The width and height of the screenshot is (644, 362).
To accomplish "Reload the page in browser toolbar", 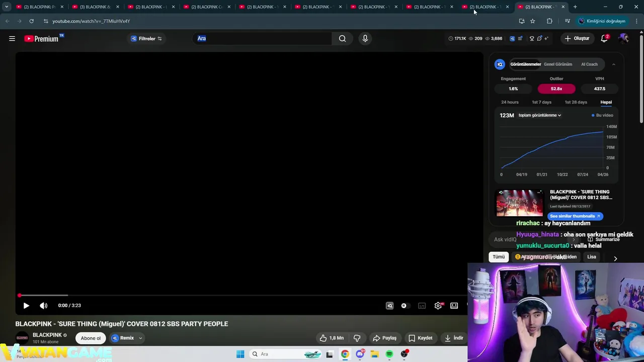I will [31, 21].
